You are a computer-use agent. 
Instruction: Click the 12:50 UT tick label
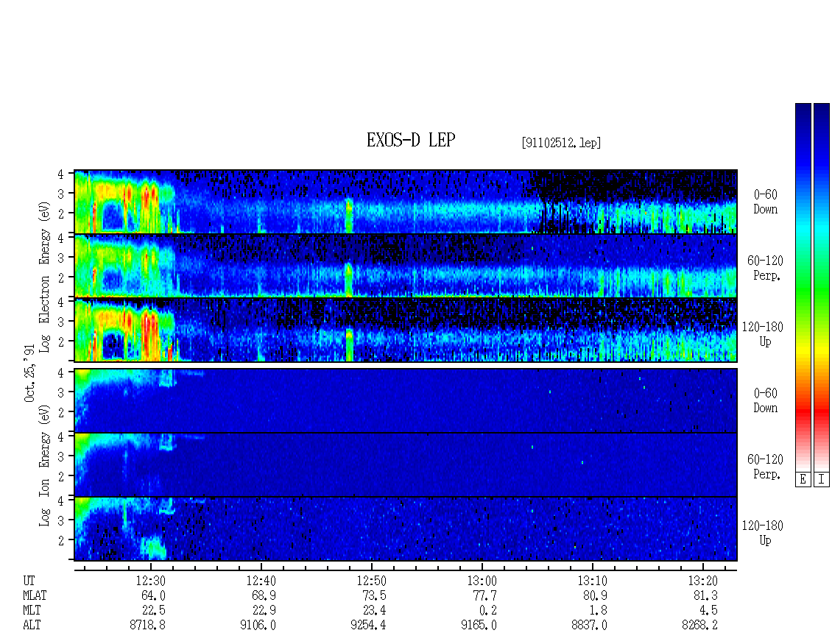coord(371,581)
